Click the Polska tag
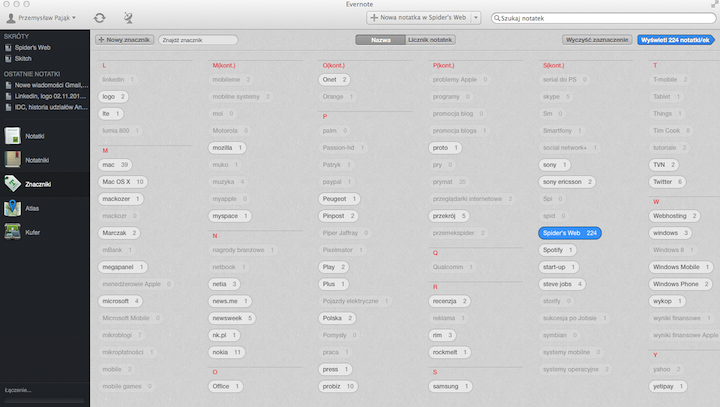This screenshot has height=407, width=720. point(337,318)
